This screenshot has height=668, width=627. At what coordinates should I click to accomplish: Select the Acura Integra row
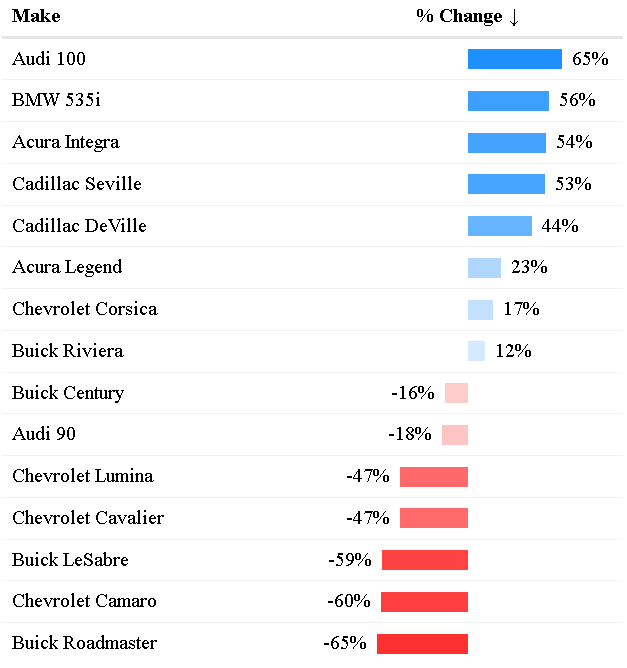coord(66,142)
